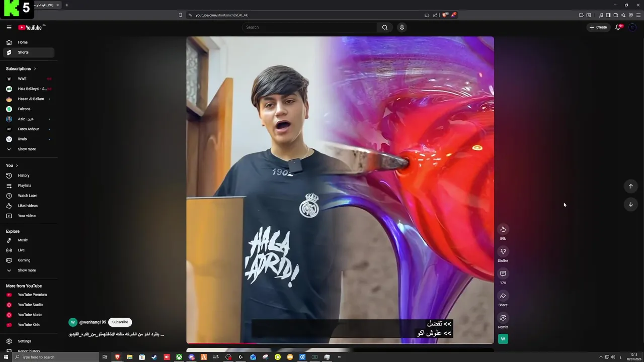Open the Brave Wallet icon
The width and height of the screenshot is (644, 362).
pyautogui.click(x=616, y=15)
